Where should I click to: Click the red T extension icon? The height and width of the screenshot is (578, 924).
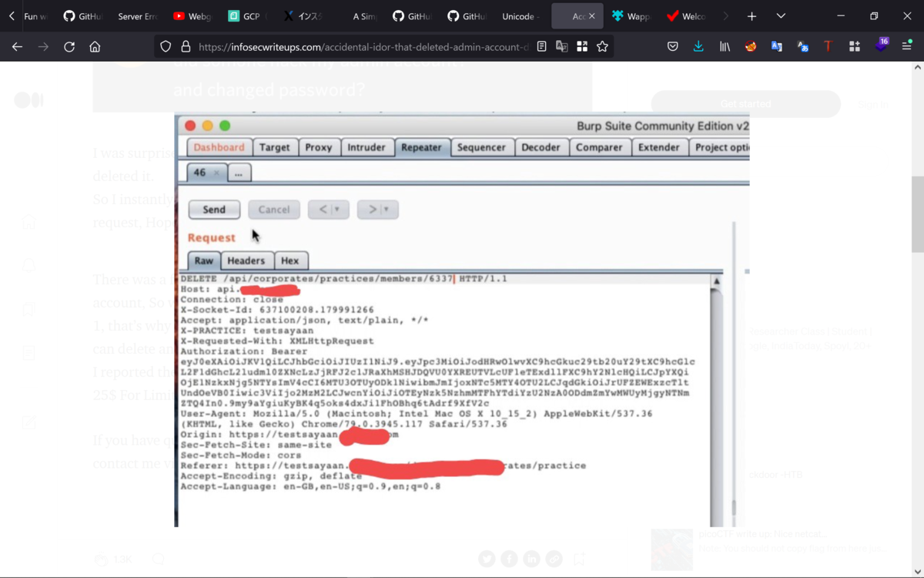click(x=828, y=47)
